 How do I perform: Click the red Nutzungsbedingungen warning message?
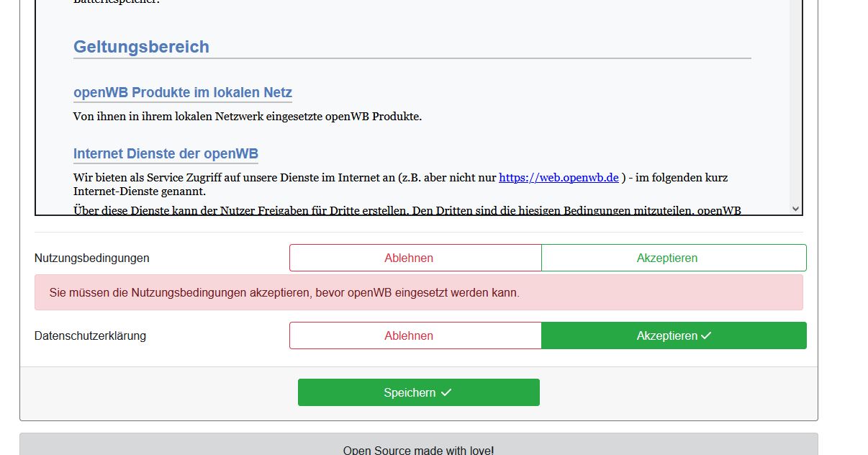coord(419,292)
